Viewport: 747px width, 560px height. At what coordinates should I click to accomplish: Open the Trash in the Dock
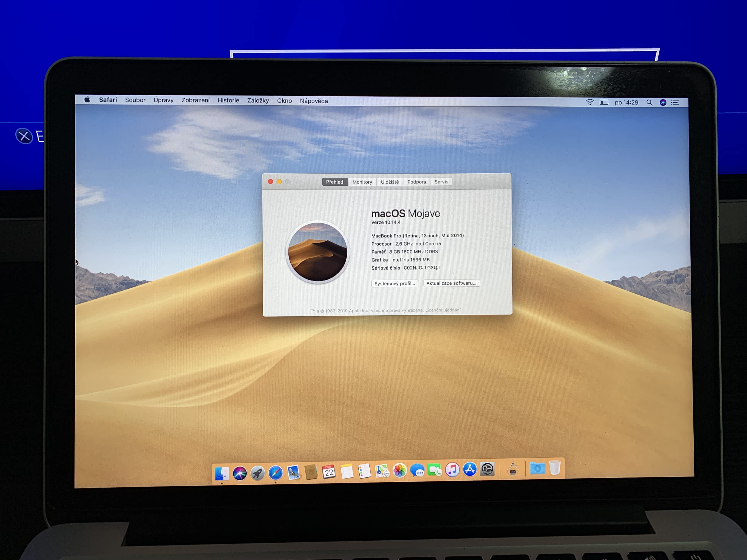tap(555, 468)
